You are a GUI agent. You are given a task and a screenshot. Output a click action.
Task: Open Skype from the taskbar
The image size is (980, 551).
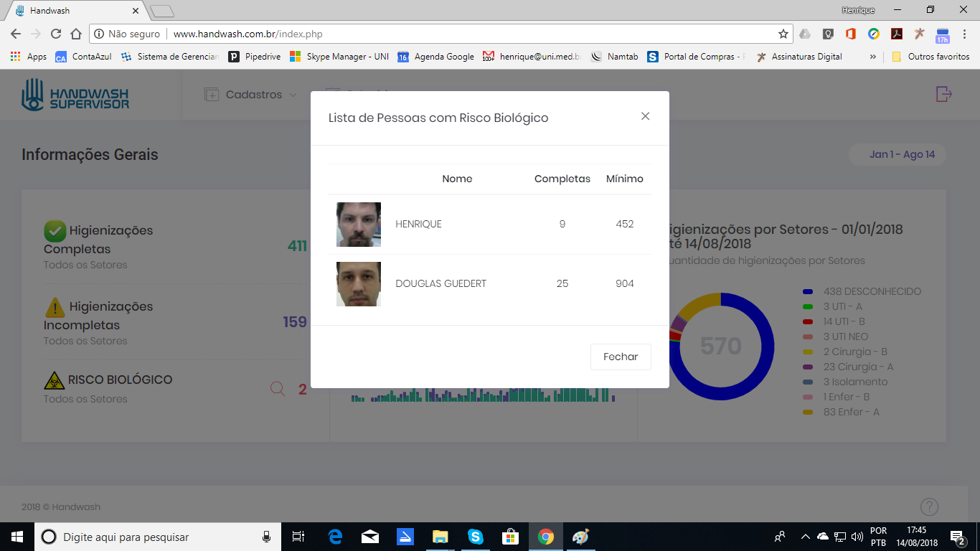[475, 536]
